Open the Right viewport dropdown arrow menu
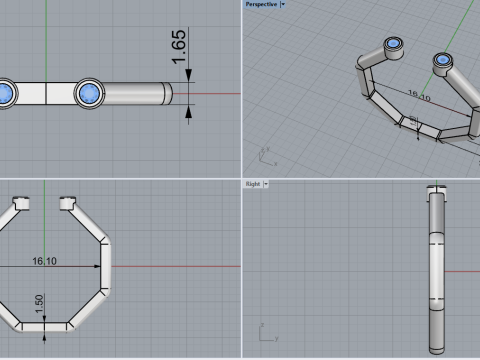Image resolution: width=480 pixels, height=360 pixels. tap(266, 184)
